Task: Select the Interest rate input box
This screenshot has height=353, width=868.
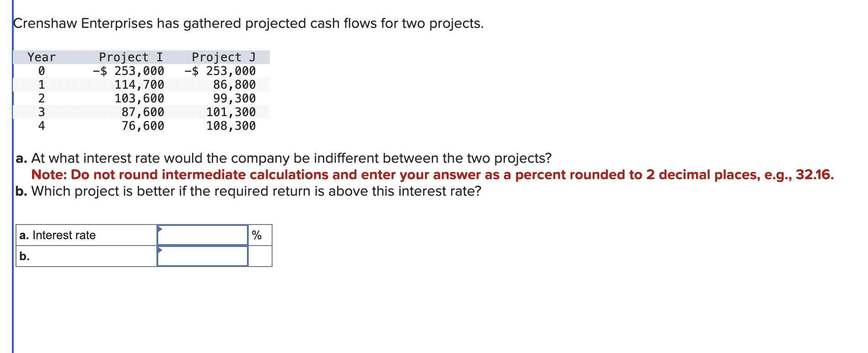Action: [x=203, y=235]
